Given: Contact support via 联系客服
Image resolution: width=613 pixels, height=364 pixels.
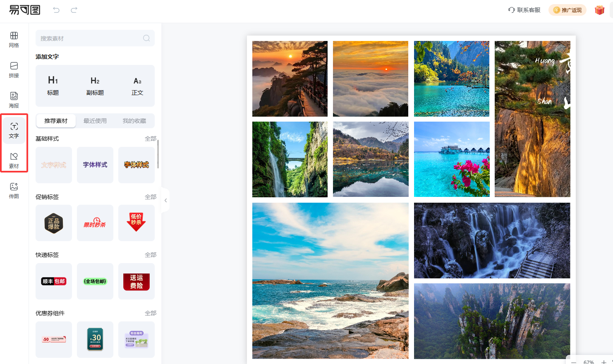Looking at the screenshot, I should coord(524,10).
